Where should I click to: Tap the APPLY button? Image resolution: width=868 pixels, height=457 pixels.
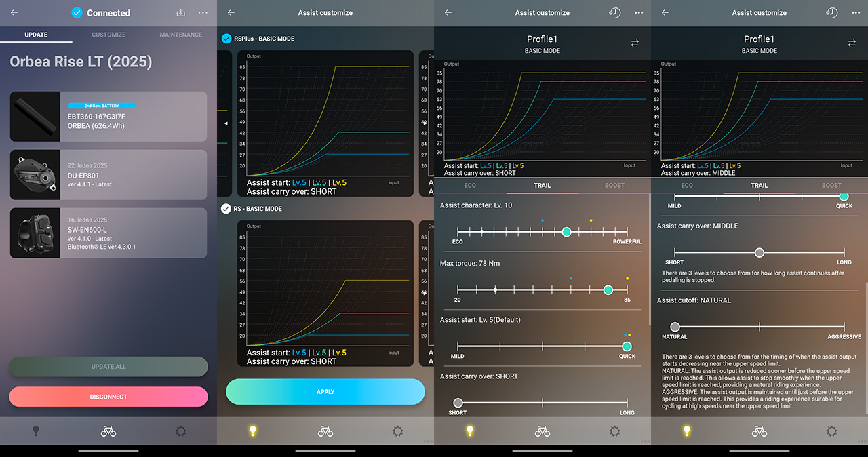325,392
